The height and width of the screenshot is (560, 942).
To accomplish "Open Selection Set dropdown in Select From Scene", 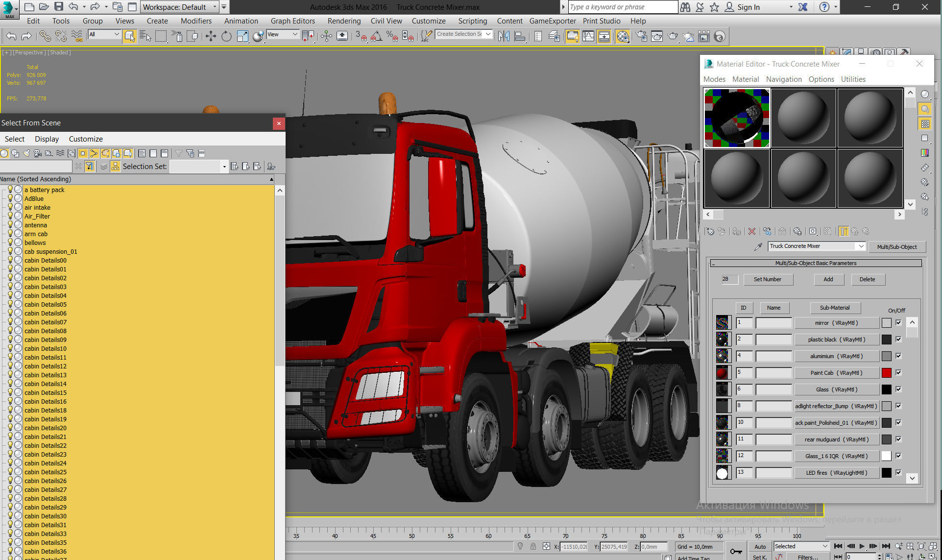I will [224, 167].
